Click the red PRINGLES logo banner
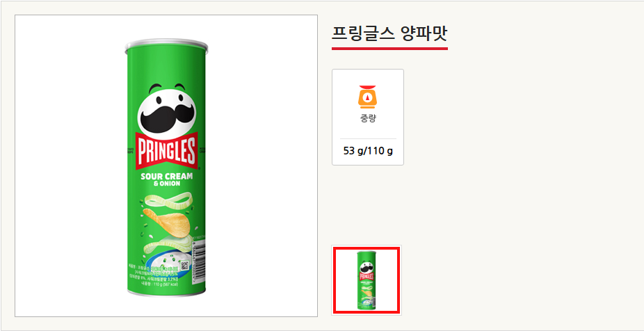Image resolution: width=644 pixels, height=331 pixels. (x=167, y=151)
